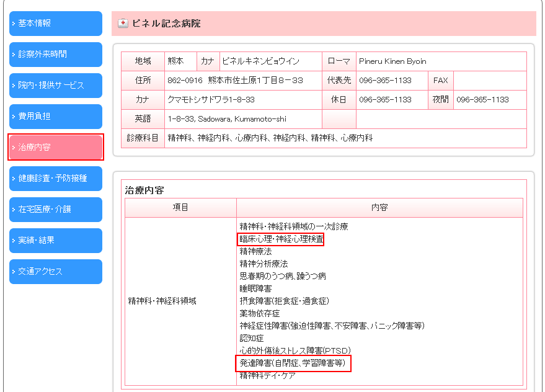This screenshot has height=392, width=545.
Task: Click the 睡眠障害 entry
Action: point(255,288)
